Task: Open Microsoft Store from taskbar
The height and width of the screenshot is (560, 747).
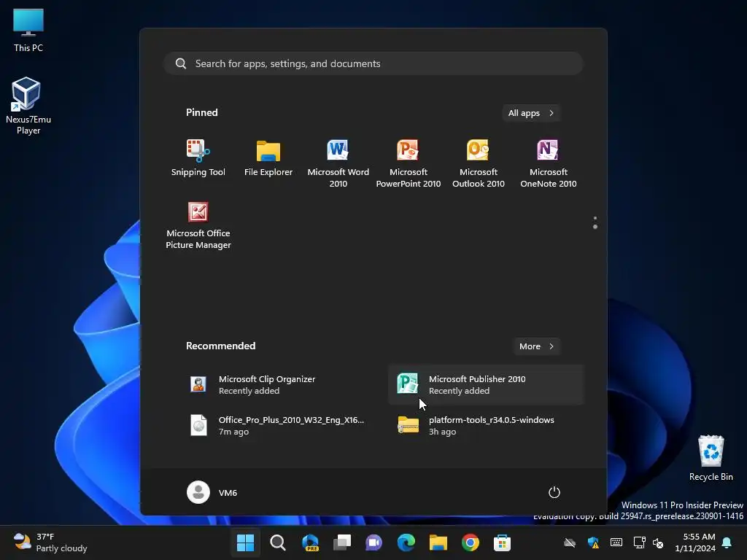Action: [x=502, y=542]
